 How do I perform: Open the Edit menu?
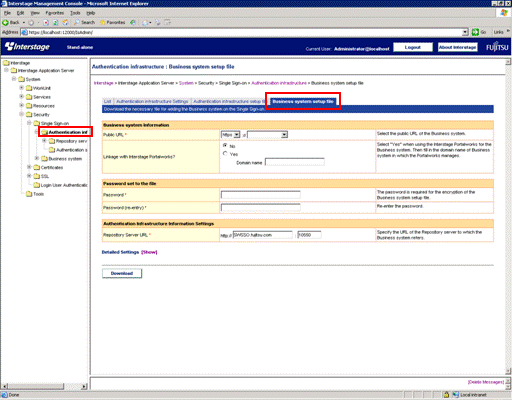pyautogui.click(x=20, y=13)
